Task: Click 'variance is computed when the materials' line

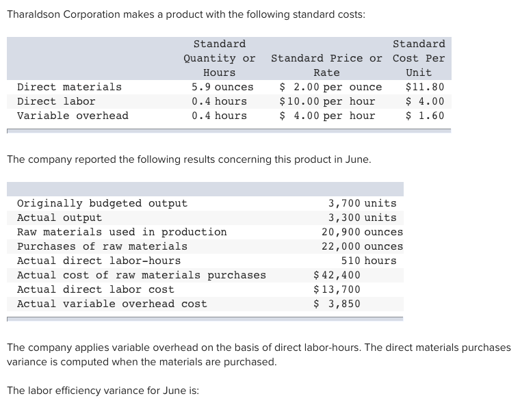Action: [142, 362]
